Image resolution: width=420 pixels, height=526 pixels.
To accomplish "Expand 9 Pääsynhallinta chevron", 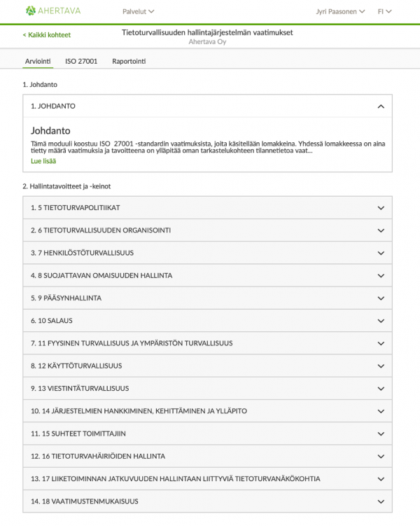I will [x=381, y=298].
